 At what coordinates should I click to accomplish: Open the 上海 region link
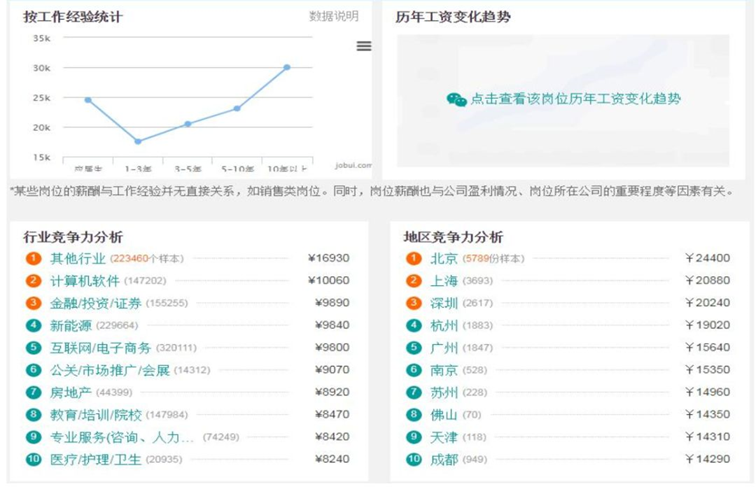click(444, 281)
